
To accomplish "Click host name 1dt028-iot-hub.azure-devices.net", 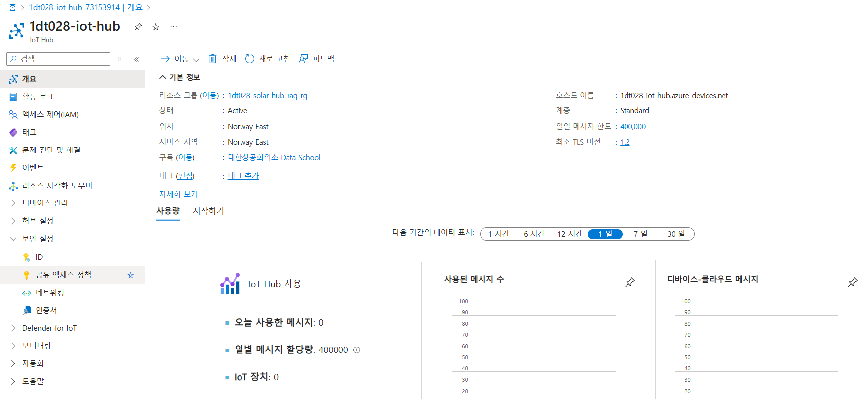I will (674, 96).
